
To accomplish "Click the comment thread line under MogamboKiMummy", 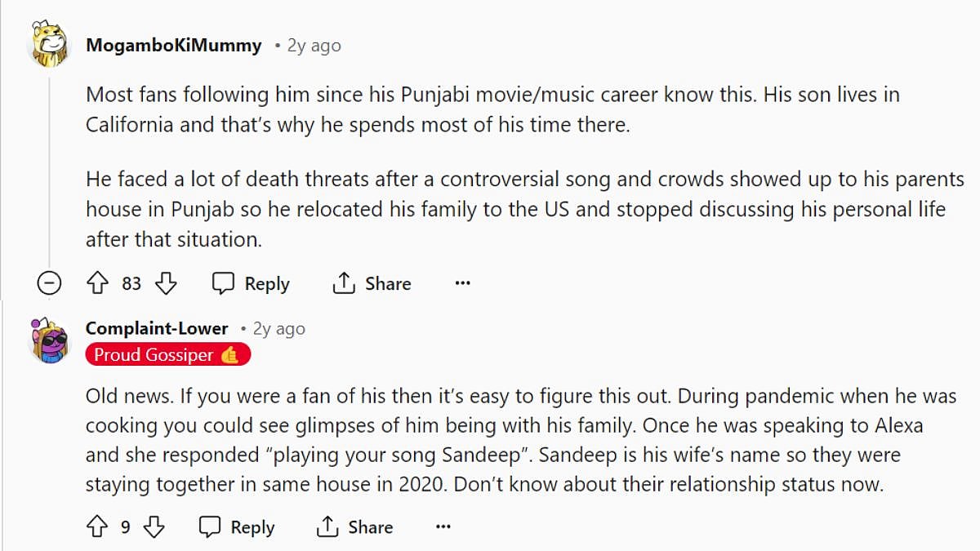I will click(x=50, y=163).
